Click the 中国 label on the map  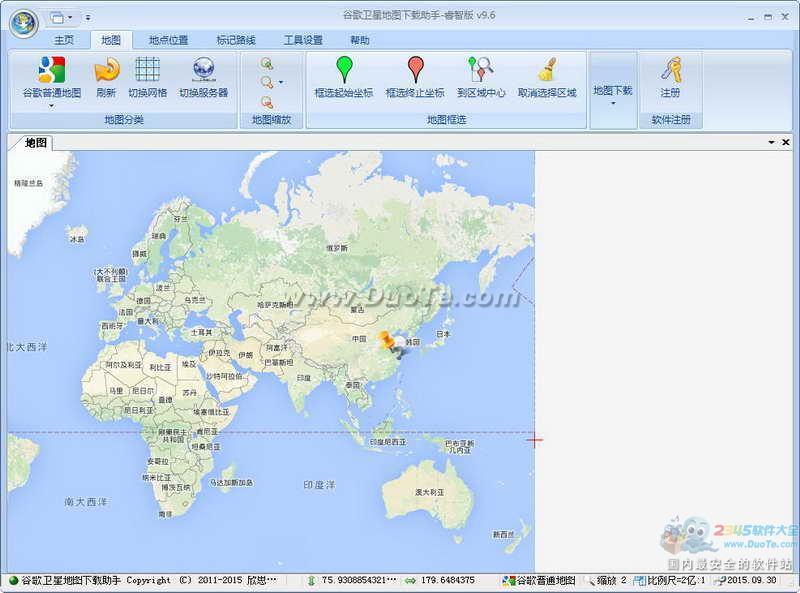(x=359, y=338)
